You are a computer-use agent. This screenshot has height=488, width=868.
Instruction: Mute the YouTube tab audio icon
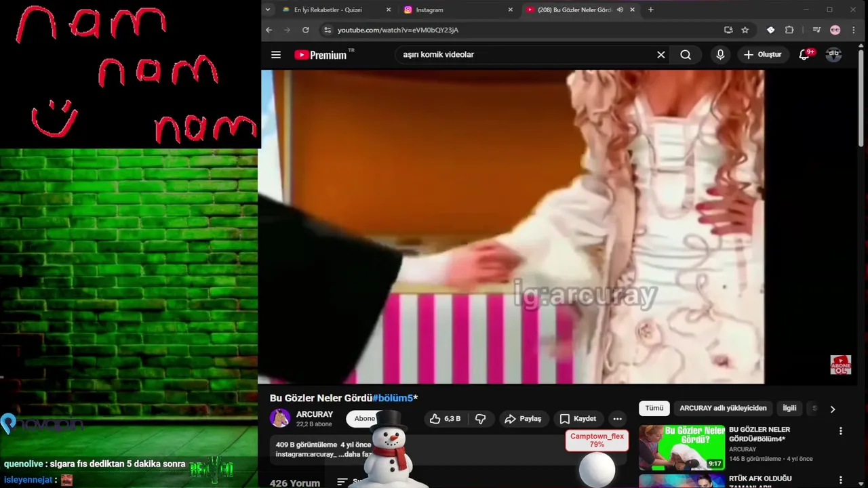620,9
